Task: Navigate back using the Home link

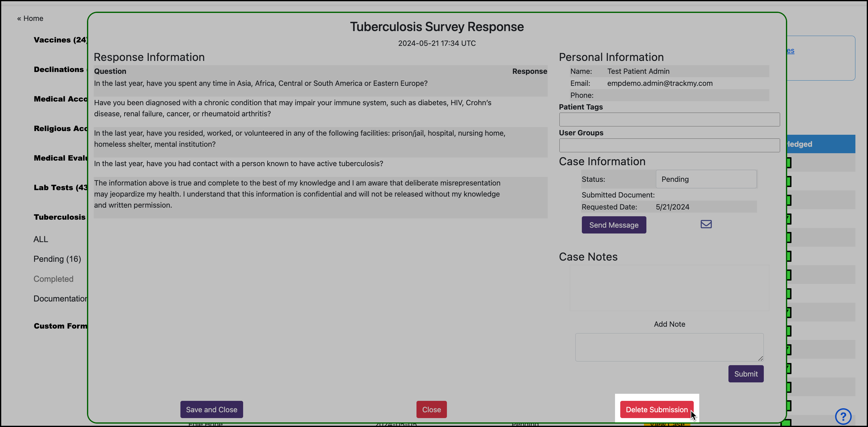Action: 30,18
